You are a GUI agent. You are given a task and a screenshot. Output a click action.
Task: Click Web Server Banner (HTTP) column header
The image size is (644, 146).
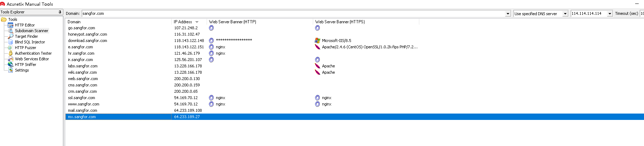tap(260, 22)
